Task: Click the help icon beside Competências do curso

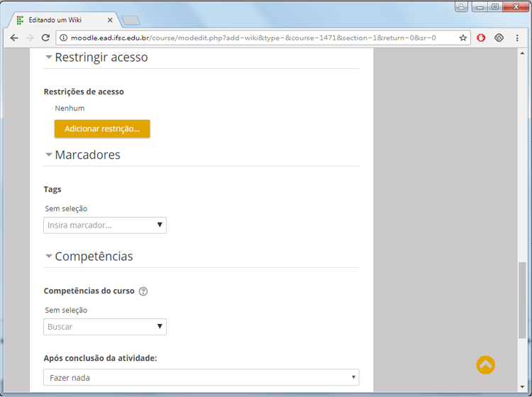Action: click(143, 291)
